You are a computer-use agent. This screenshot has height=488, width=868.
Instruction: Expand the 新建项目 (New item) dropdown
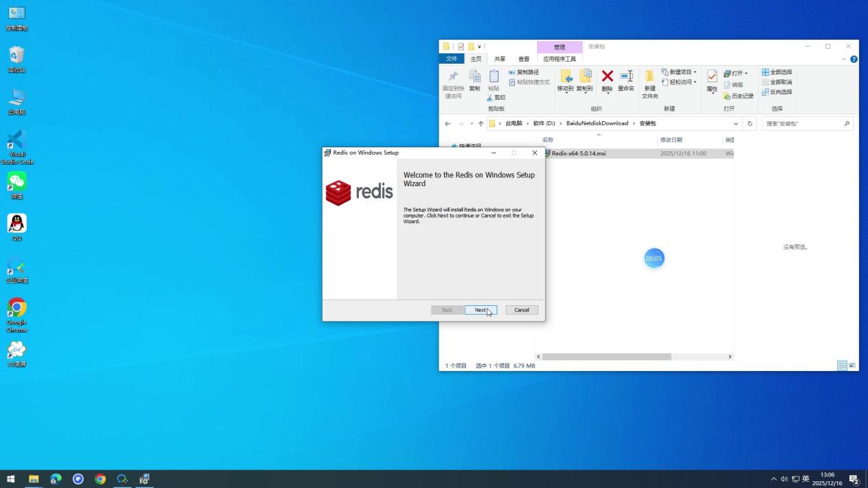pos(679,71)
